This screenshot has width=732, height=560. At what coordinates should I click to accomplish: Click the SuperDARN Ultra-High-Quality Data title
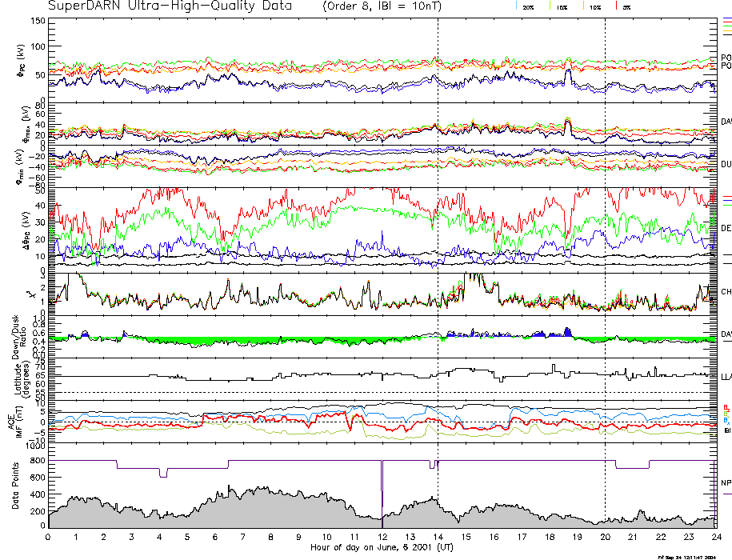coord(169,6)
